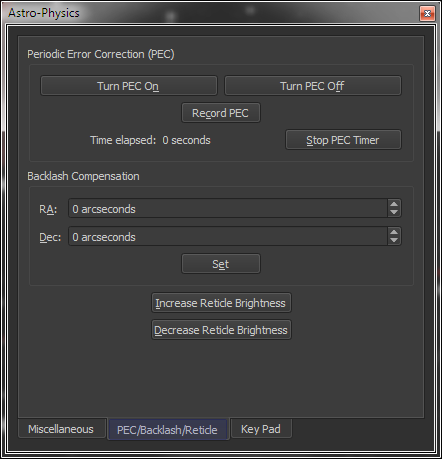The width and height of the screenshot is (442, 459).
Task: Decrease reticle brightness
Action: pyautogui.click(x=221, y=330)
